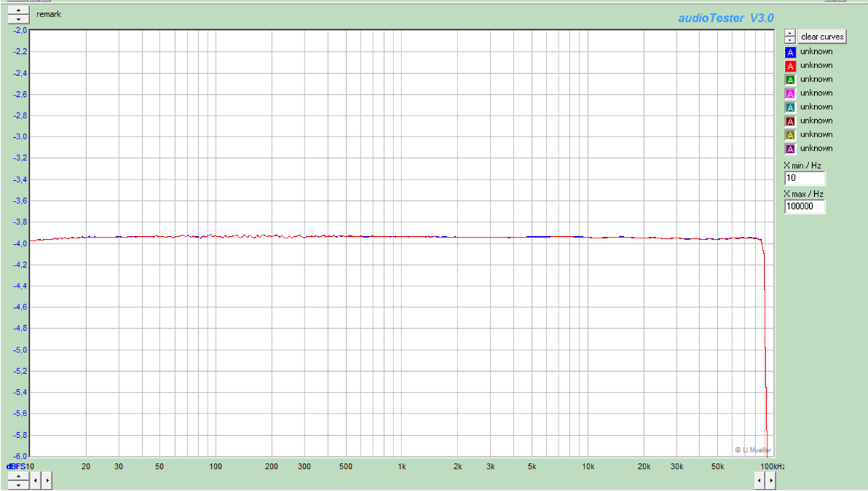
Task: Click the unknown label of the teal curve
Action: tap(816, 107)
